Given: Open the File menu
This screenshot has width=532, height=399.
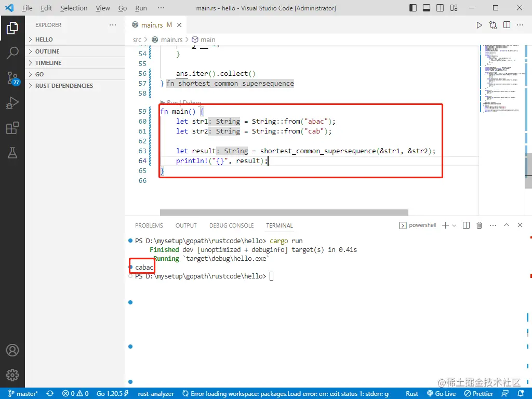Looking at the screenshot, I should (x=27, y=8).
